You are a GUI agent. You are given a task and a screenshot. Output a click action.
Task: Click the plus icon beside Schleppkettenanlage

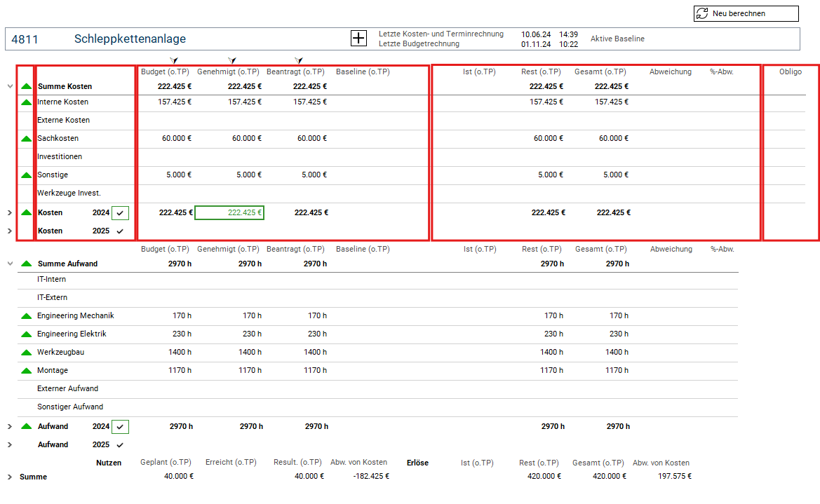(358, 39)
